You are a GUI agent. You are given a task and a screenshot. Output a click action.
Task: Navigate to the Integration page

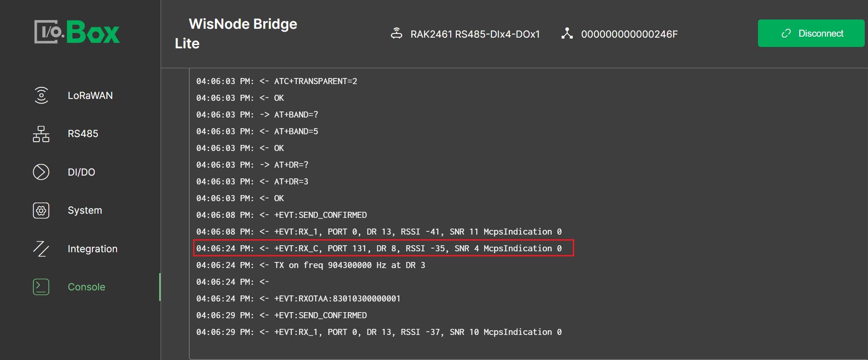click(92, 249)
